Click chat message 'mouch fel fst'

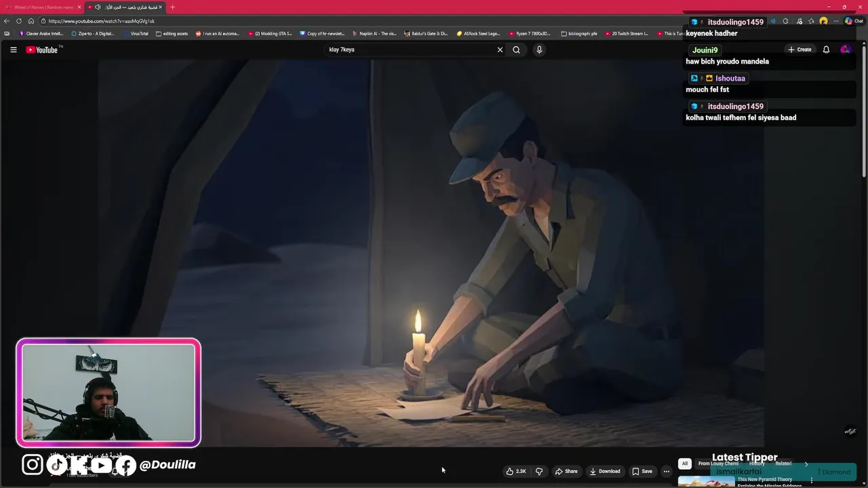coord(707,89)
